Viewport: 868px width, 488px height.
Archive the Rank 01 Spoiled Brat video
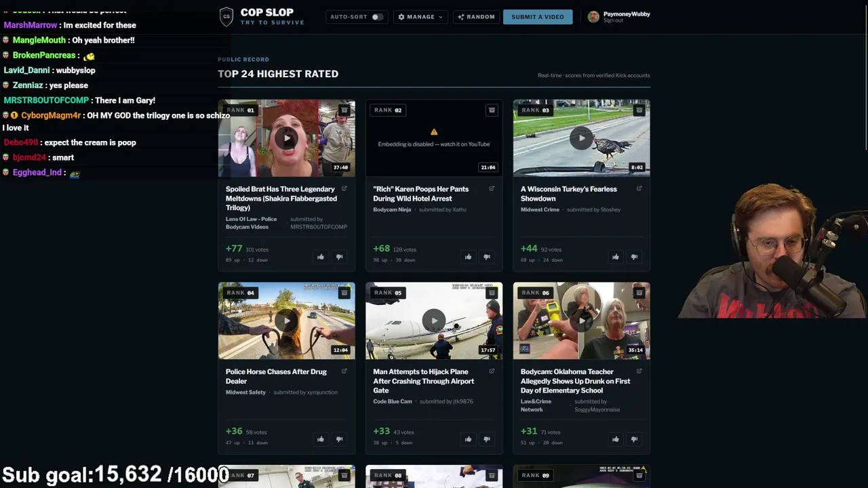pos(344,110)
